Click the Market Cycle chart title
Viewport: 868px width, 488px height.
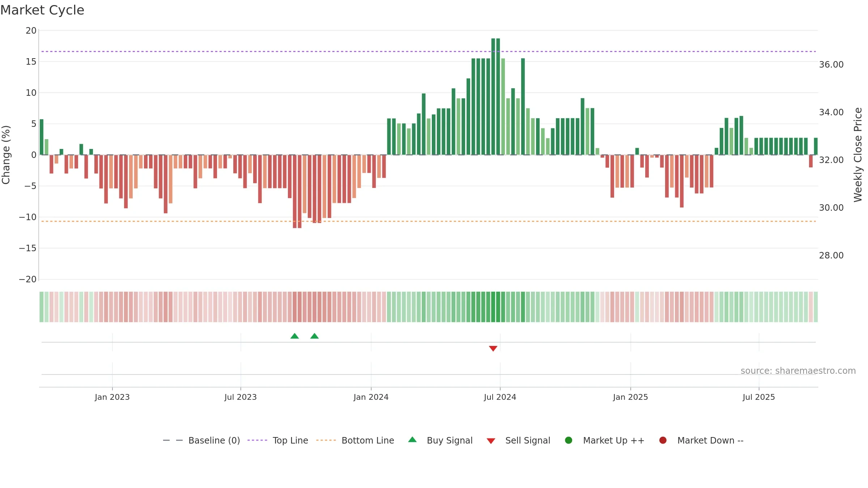click(42, 10)
